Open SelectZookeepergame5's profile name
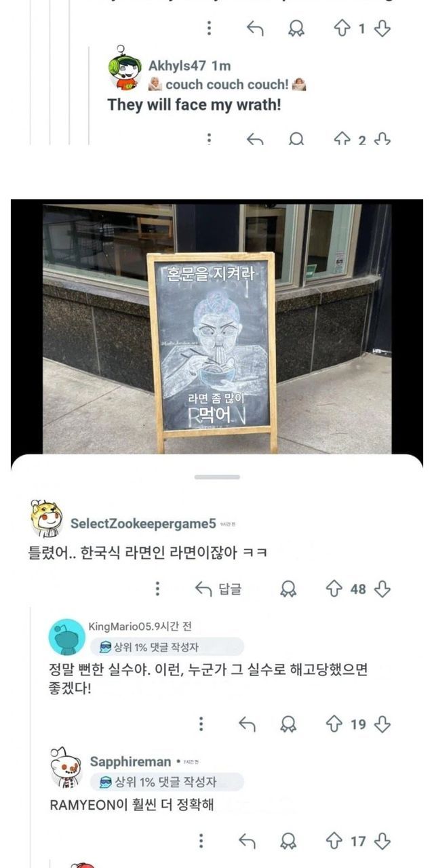Viewport: 434px width, 868px height. [143, 524]
